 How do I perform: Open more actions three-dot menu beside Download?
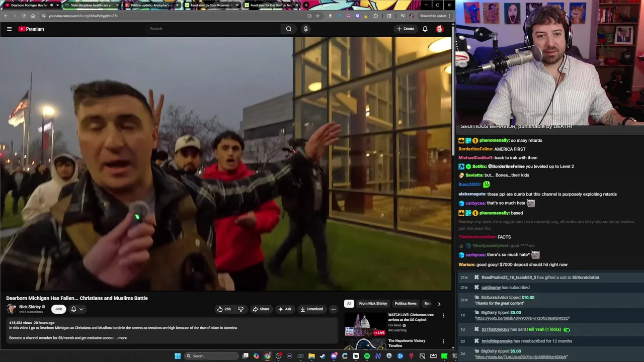pos(333,309)
